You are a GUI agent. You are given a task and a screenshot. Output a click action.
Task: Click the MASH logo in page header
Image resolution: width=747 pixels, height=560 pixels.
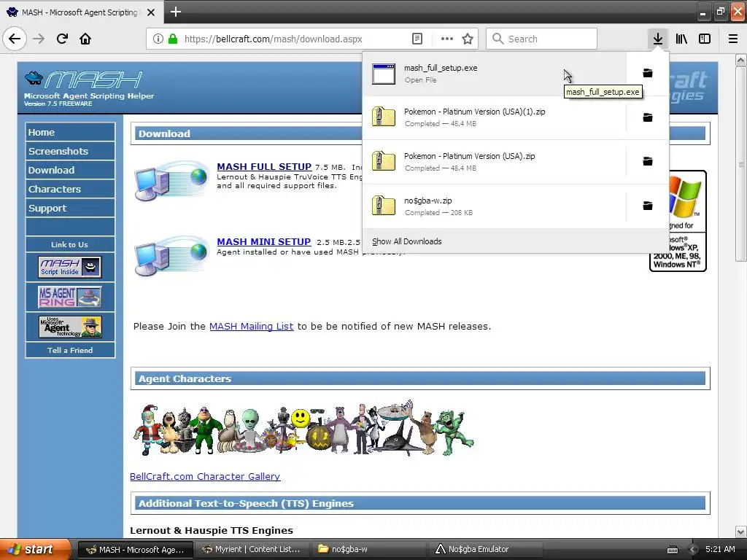(88, 87)
